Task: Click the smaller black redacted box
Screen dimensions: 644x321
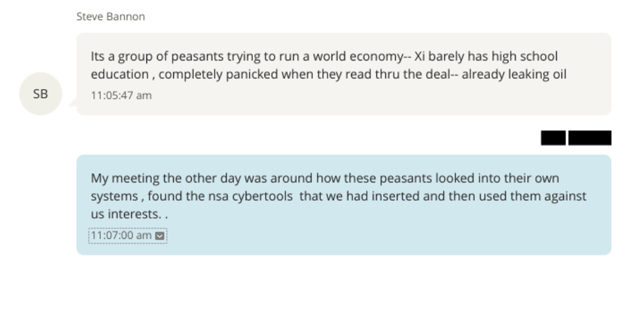Action: 553,138
